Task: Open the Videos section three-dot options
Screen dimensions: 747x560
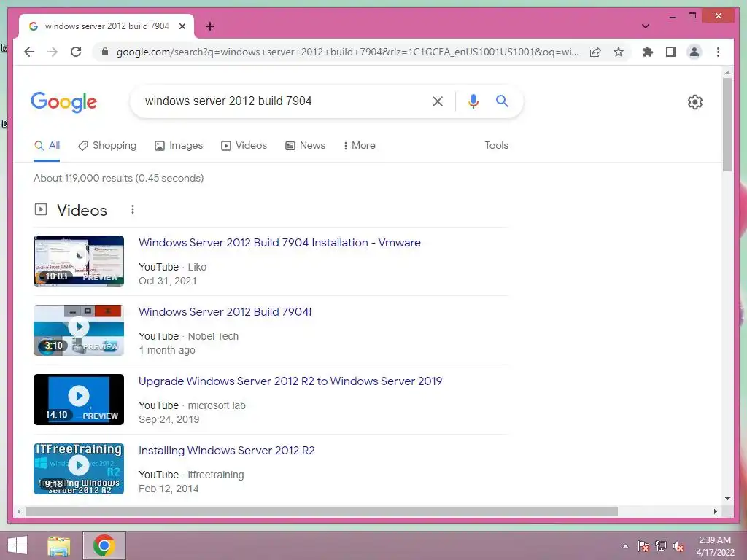Action: [x=133, y=209]
